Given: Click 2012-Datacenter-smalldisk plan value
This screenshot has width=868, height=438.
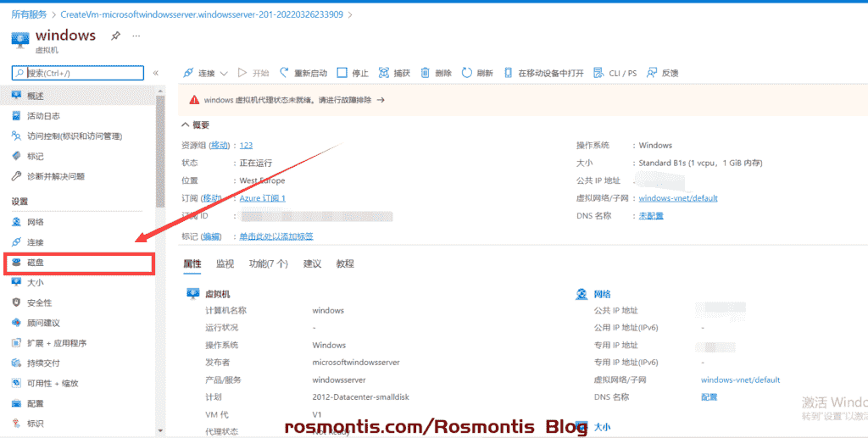Looking at the screenshot, I should pos(361,397).
